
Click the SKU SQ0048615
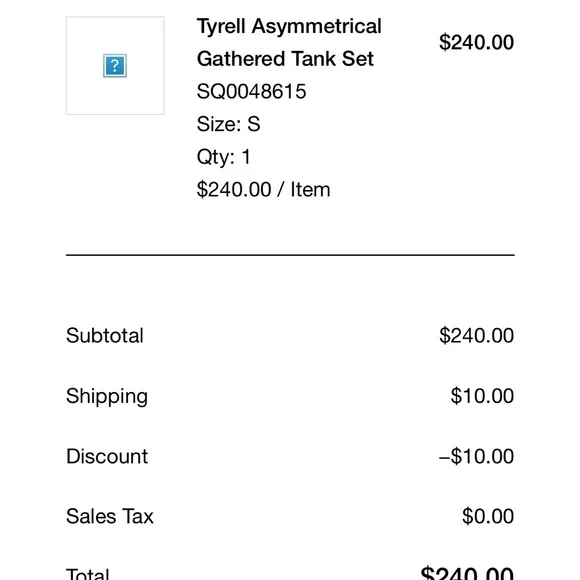tap(252, 91)
